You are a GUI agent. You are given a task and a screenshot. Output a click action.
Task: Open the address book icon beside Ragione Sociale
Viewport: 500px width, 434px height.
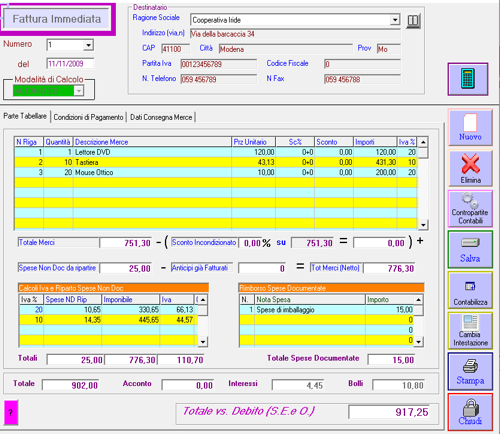coord(413,21)
